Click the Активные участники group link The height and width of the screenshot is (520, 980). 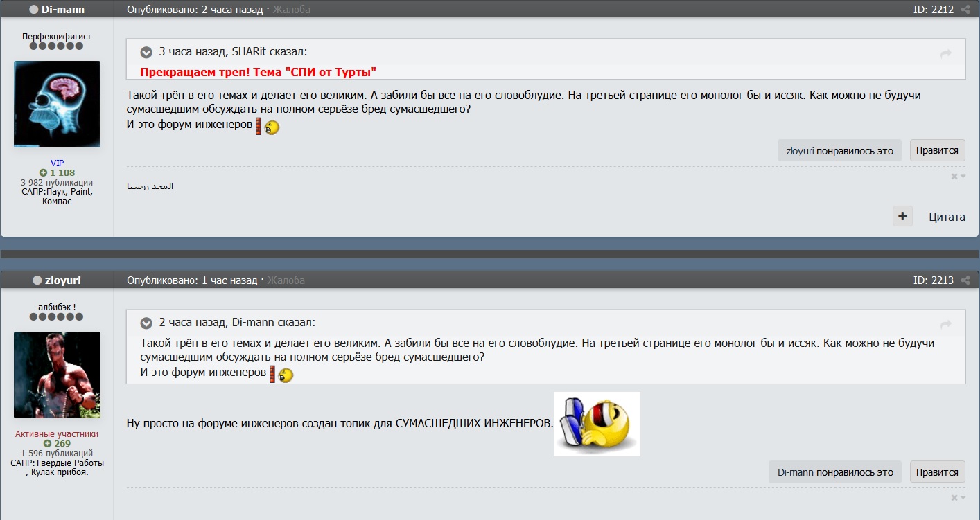(57, 434)
